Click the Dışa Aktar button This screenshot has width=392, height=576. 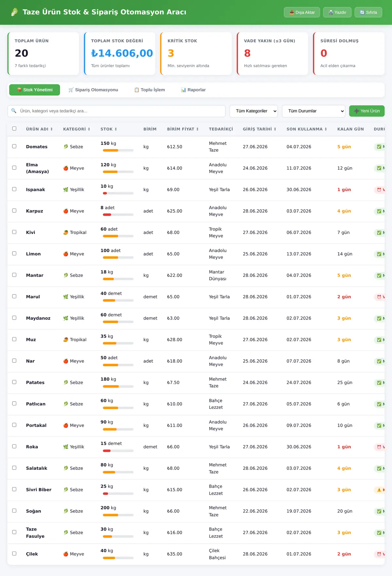[302, 12]
